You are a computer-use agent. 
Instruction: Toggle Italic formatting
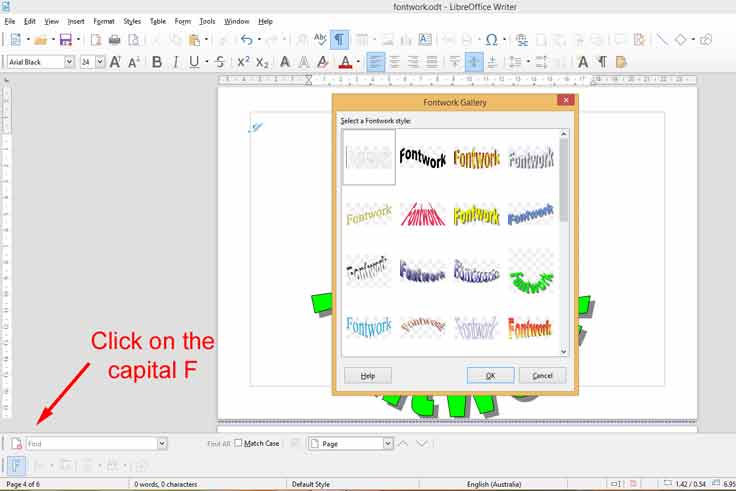[176, 62]
